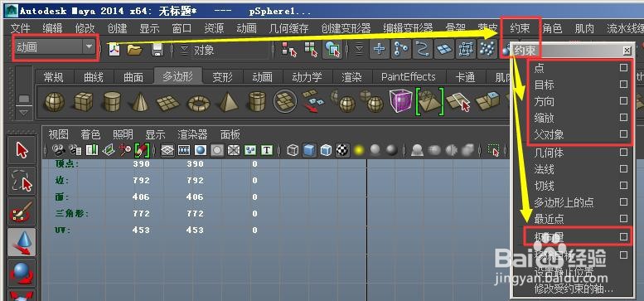Toggle the deformations selection mask icon
This screenshot has width=644, height=301.
click(x=466, y=49)
